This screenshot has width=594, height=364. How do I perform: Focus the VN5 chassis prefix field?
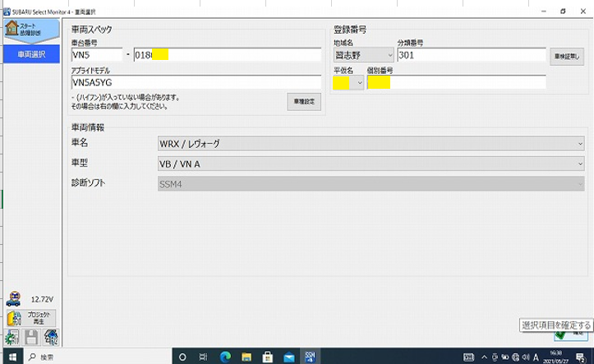[x=97, y=55]
